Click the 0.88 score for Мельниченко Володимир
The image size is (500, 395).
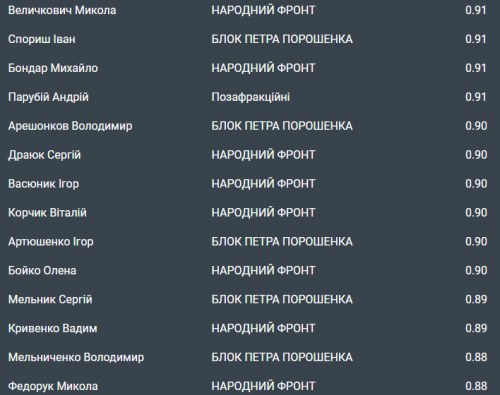tap(476, 357)
